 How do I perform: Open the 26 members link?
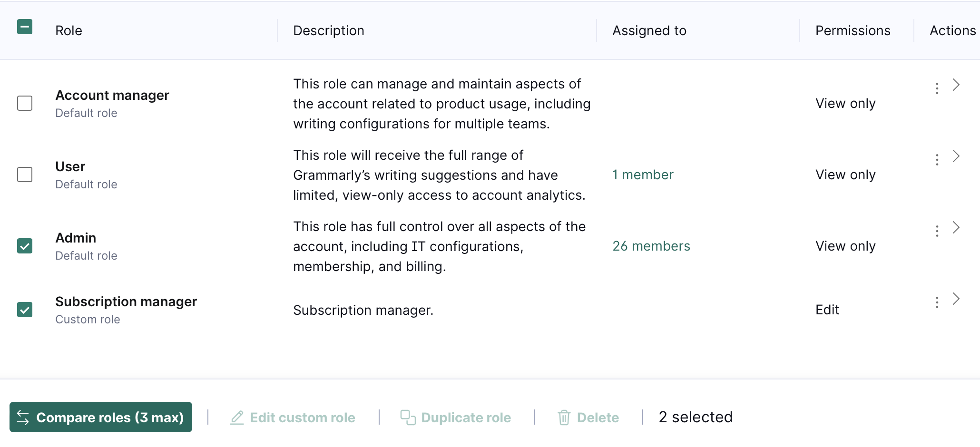(x=651, y=246)
